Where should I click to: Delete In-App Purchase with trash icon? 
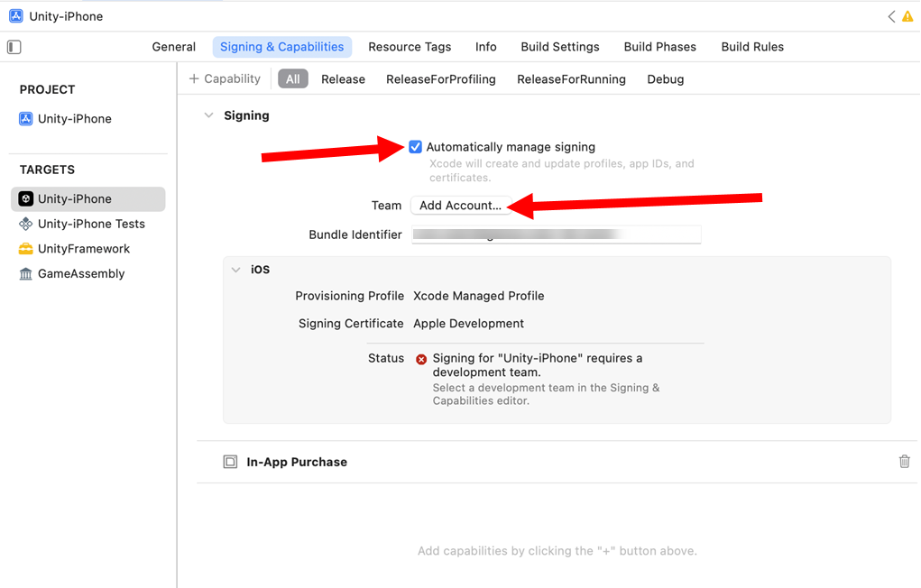coord(905,461)
